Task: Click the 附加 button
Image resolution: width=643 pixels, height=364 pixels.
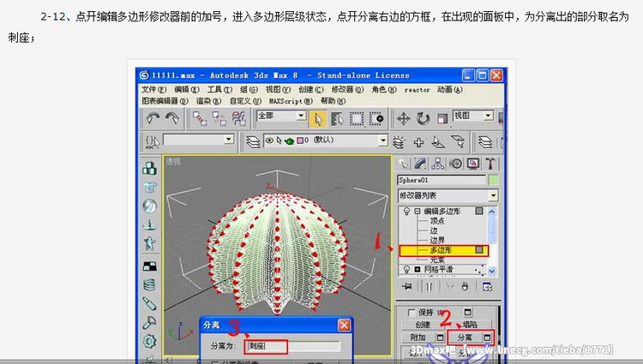Action: [418, 337]
